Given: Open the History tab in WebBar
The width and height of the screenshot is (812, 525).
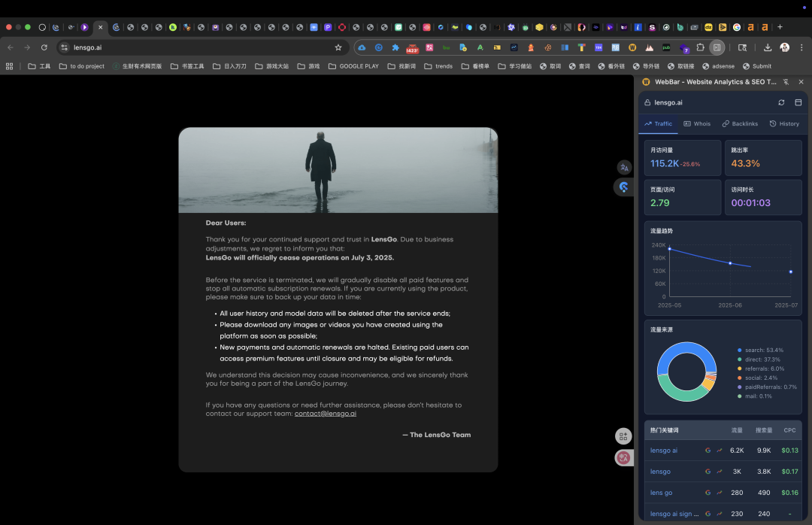Looking at the screenshot, I should tap(784, 124).
